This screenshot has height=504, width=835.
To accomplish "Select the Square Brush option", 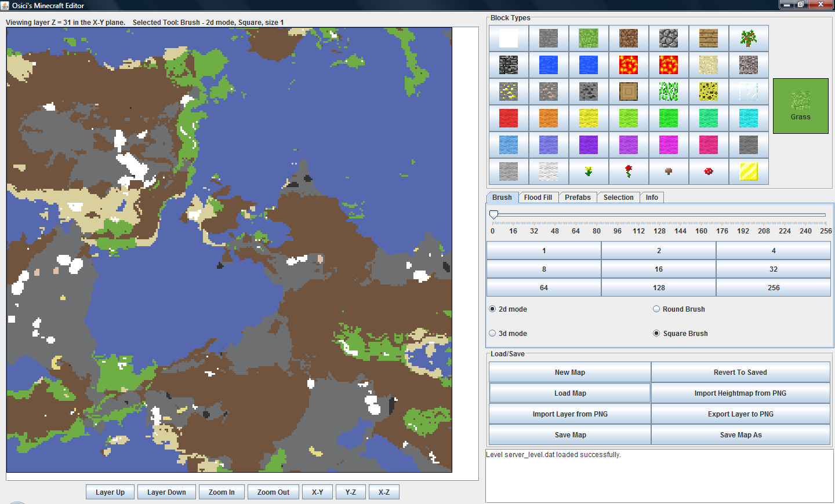I will pyautogui.click(x=656, y=333).
